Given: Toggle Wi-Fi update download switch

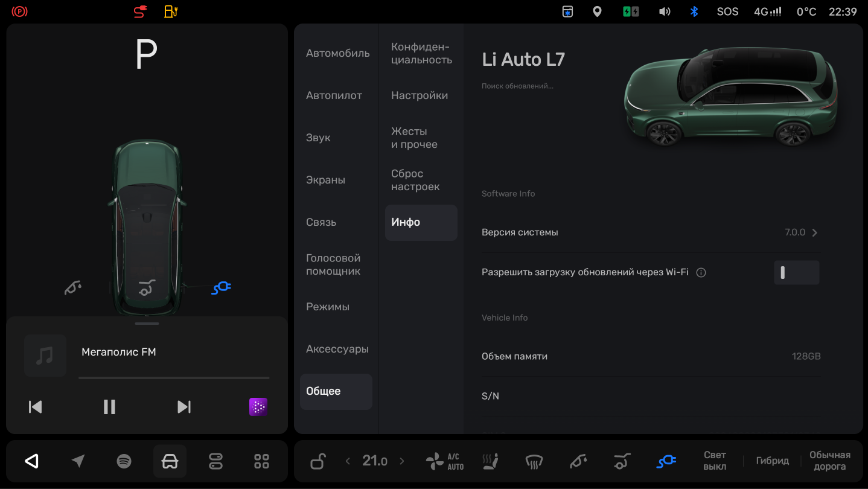Looking at the screenshot, I should point(796,273).
